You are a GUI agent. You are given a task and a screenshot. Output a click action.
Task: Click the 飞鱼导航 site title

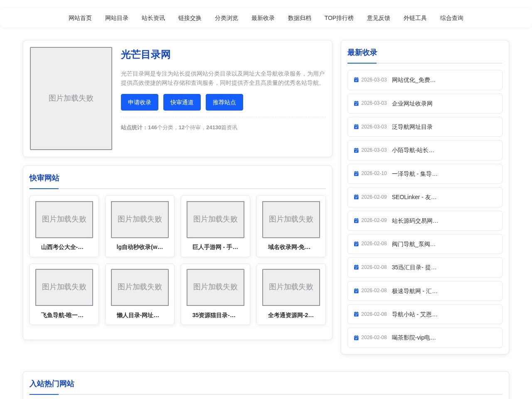pyautogui.click(x=62, y=315)
